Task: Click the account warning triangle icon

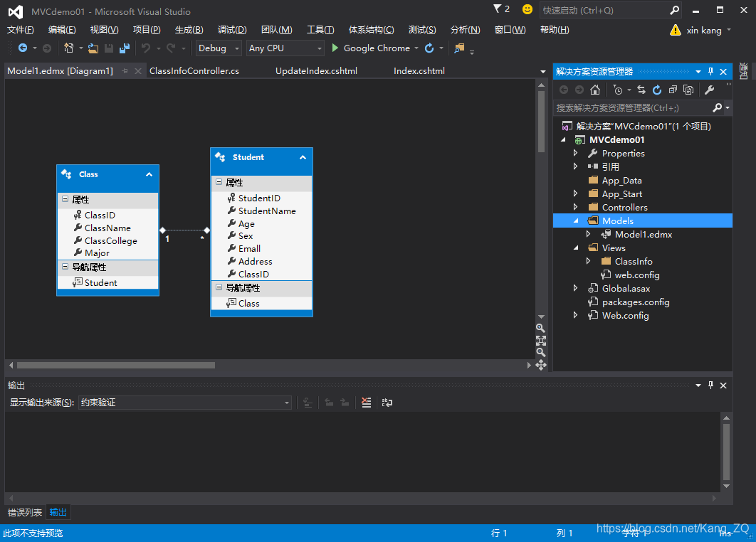Action: click(676, 31)
